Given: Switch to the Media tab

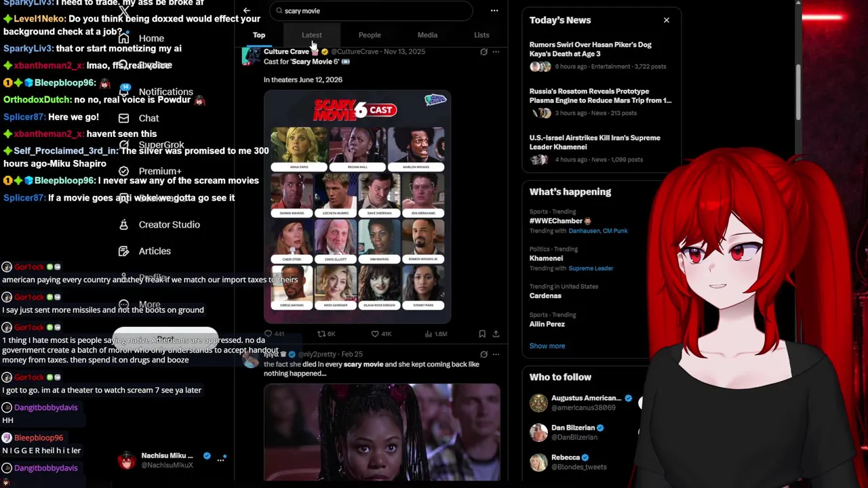Looking at the screenshot, I should pyautogui.click(x=427, y=35).
